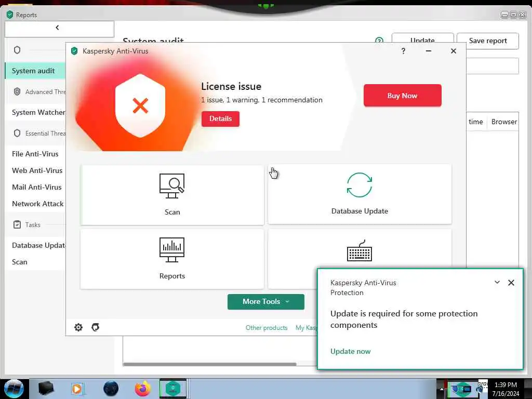Open the Windows Start menu
Image resolution: width=532 pixels, height=399 pixels.
point(14,389)
